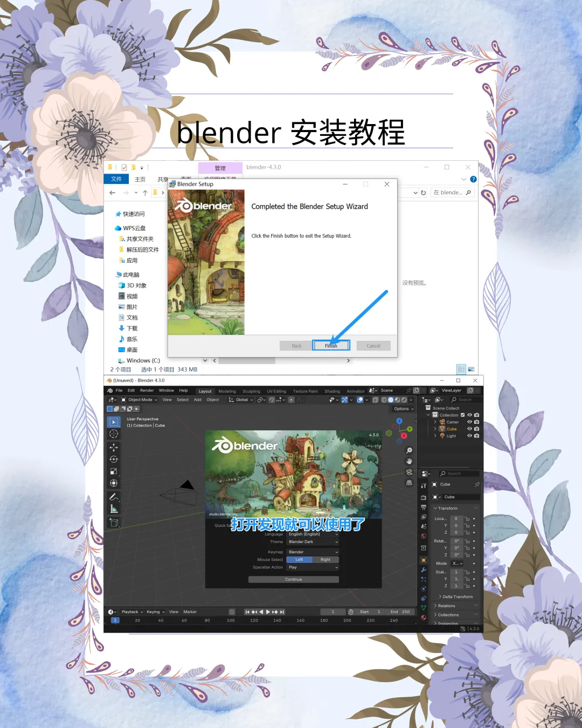Expand the Delta Transform panel
Viewport: 582px width, 728px height.
tap(456, 596)
